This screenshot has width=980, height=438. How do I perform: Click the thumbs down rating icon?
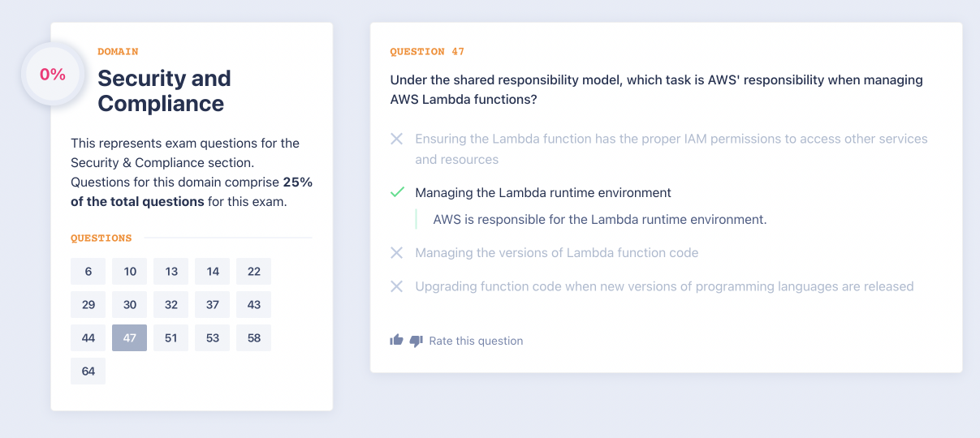pyautogui.click(x=416, y=341)
